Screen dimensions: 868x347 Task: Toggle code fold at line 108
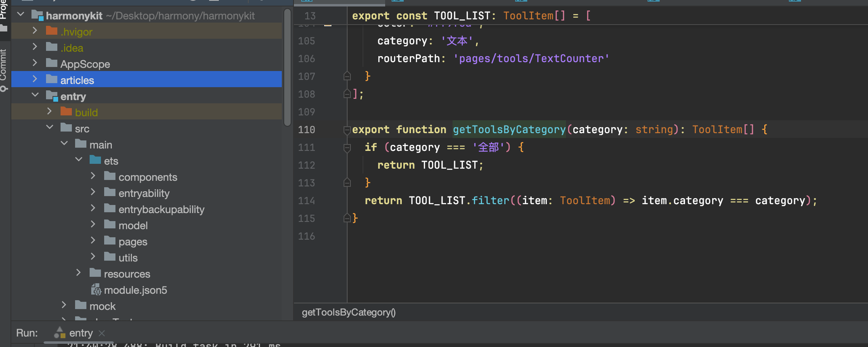tap(347, 94)
